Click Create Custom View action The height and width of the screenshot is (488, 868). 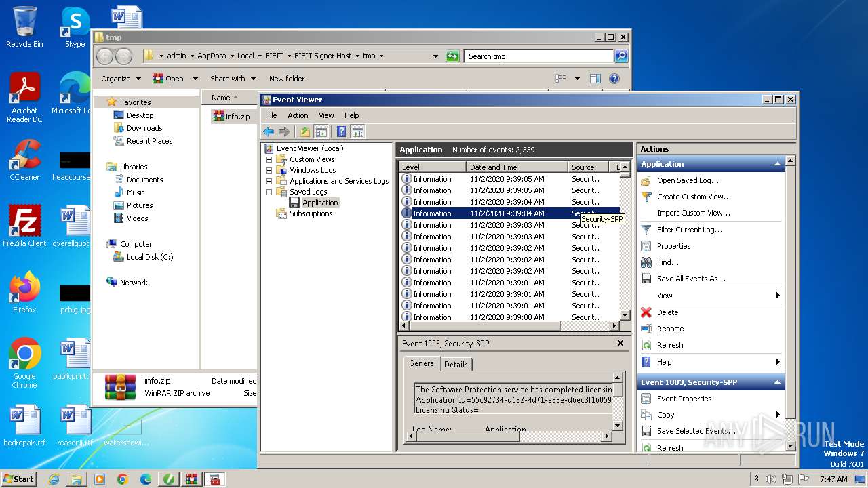tap(694, 197)
